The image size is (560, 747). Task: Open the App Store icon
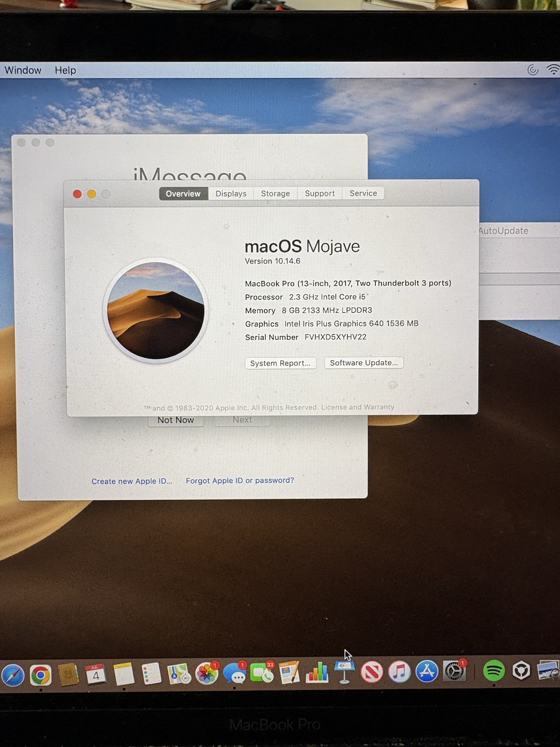pyautogui.click(x=427, y=671)
